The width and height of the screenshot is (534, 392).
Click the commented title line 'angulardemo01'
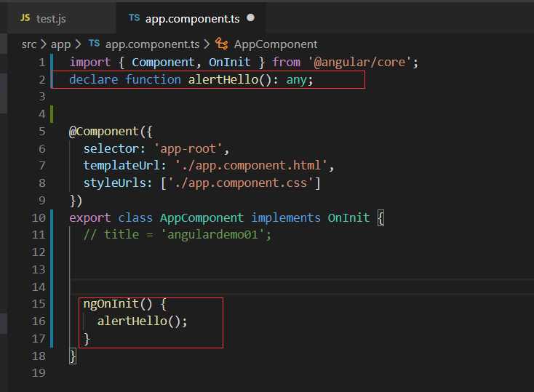(178, 235)
